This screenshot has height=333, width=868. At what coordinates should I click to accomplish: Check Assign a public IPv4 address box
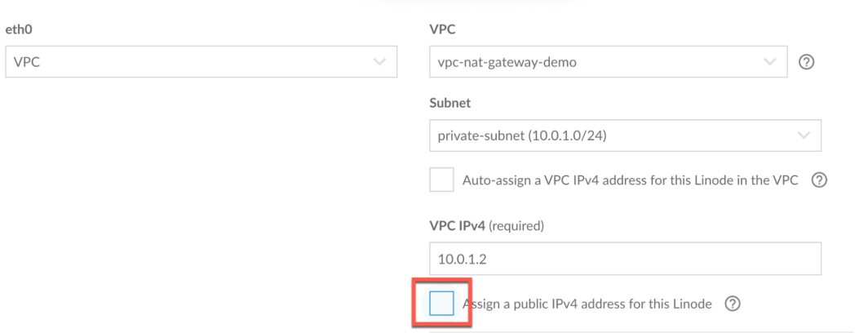tap(441, 304)
